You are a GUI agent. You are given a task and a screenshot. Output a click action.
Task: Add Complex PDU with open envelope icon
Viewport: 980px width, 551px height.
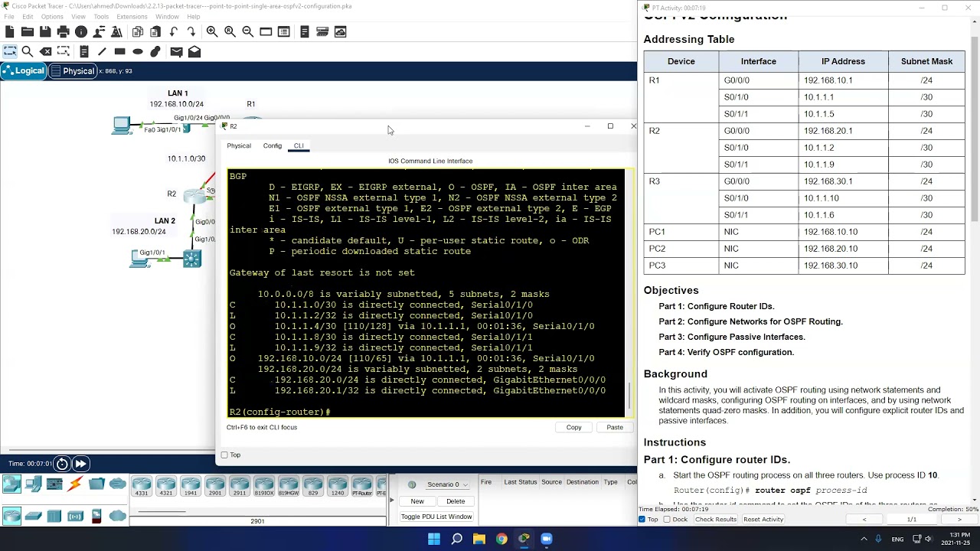click(194, 51)
